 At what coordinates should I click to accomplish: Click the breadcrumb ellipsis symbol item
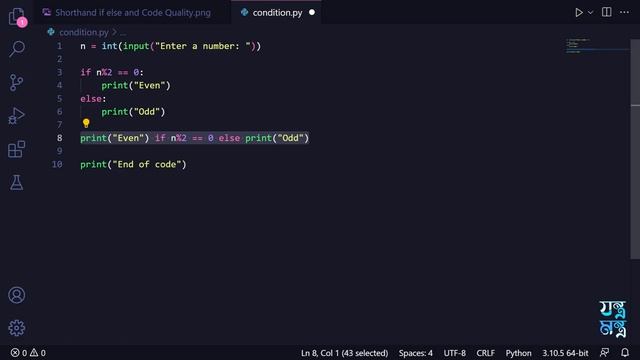pyautogui.click(x=123, y=32)
